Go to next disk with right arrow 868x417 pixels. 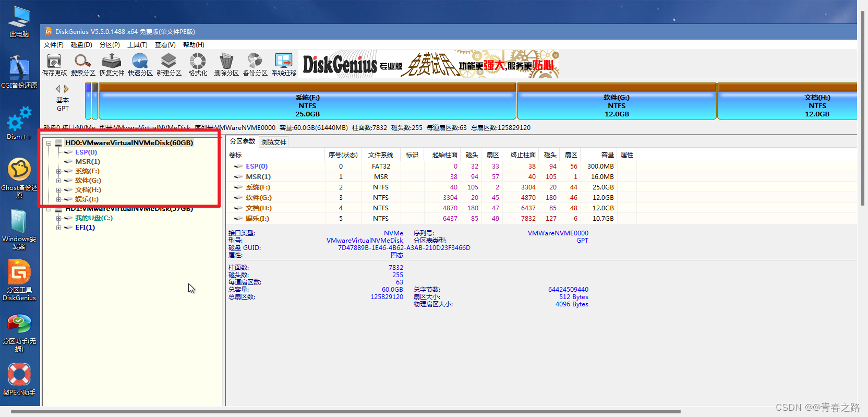(x=66, y=89)
